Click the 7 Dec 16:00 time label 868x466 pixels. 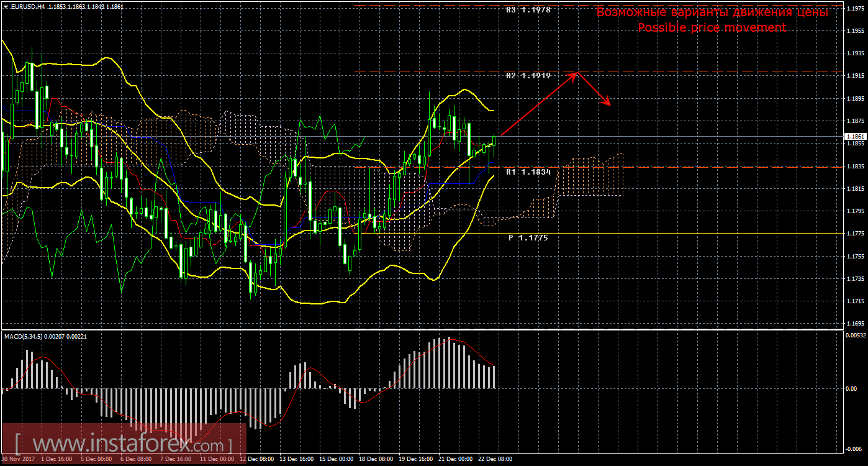(x=176, y=460)
